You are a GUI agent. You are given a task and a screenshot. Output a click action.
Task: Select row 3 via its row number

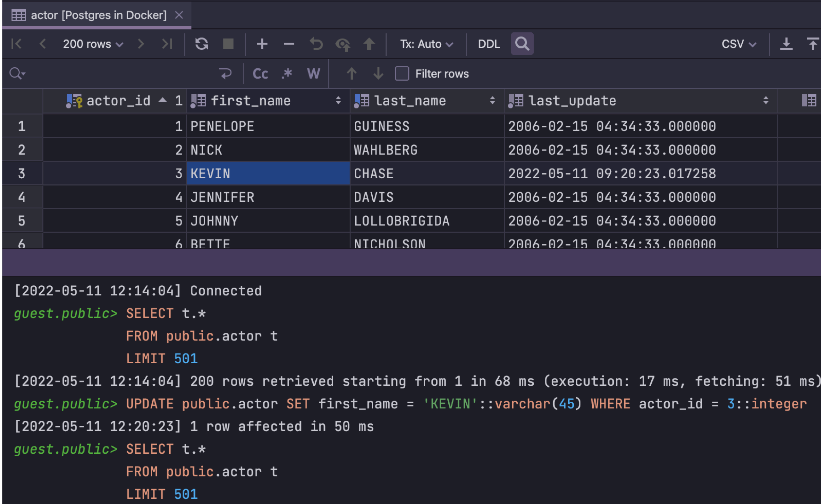point(22,173)
